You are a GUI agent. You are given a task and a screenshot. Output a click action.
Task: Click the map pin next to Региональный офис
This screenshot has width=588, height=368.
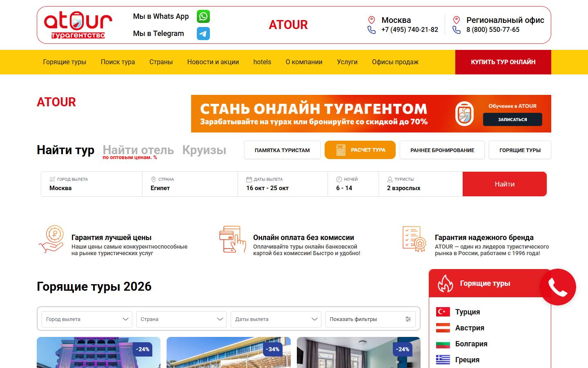coord(457,20)
